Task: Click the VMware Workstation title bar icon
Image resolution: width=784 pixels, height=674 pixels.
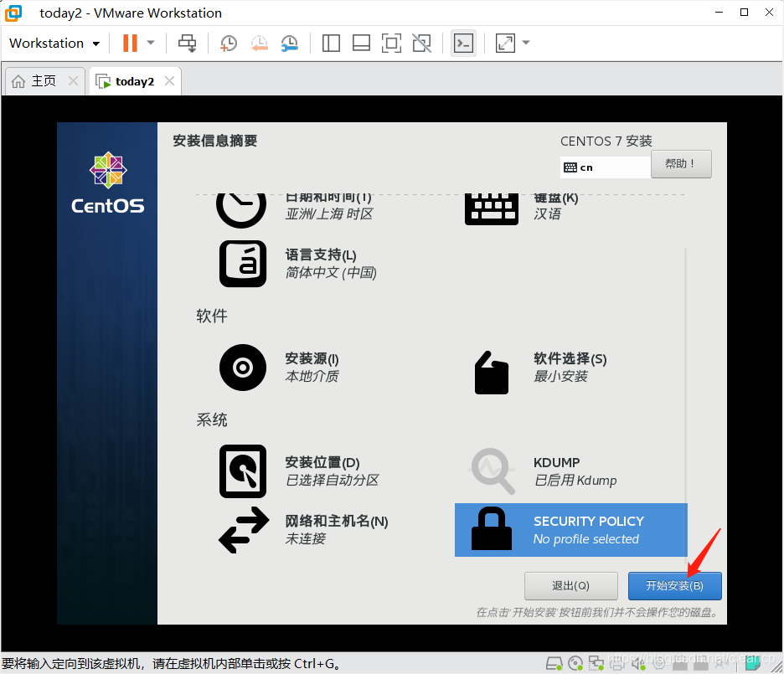Action: pos(13,13)
